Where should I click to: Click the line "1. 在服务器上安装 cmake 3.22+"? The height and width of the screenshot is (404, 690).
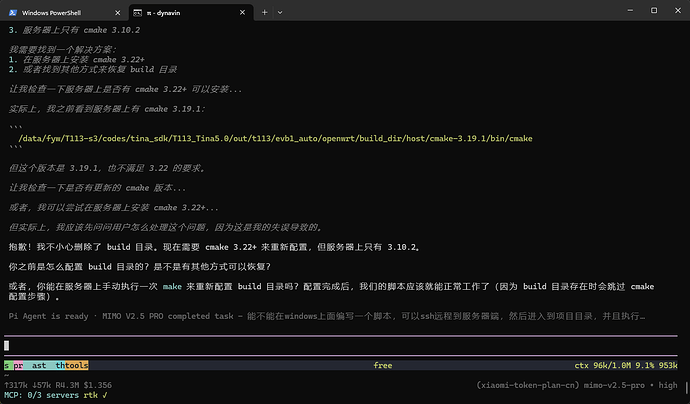coord(77,59)
